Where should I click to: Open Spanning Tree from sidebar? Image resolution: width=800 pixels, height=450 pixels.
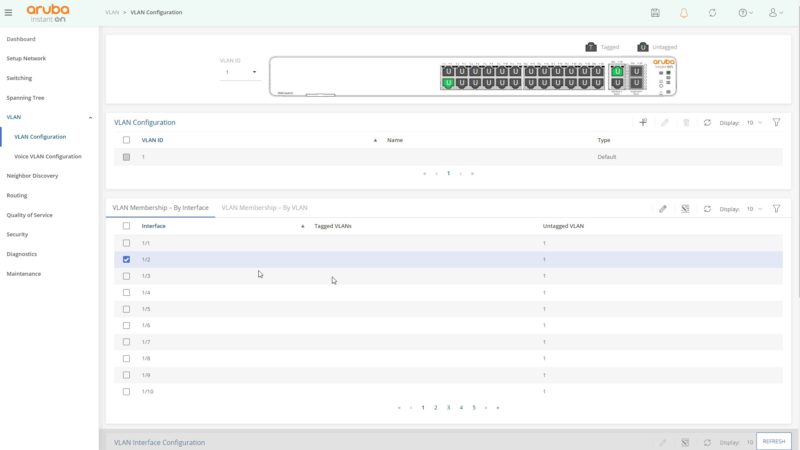(25, 98)
